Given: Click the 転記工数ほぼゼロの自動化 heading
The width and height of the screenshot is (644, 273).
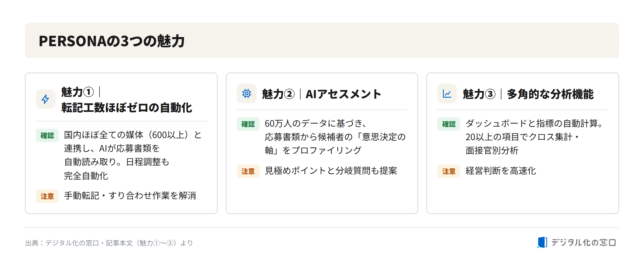Looking at the screenshot, I should [127, 107].
